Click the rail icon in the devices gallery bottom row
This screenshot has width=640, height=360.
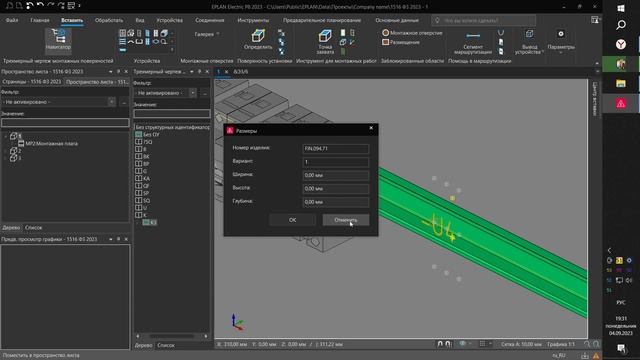click(122, 50)
